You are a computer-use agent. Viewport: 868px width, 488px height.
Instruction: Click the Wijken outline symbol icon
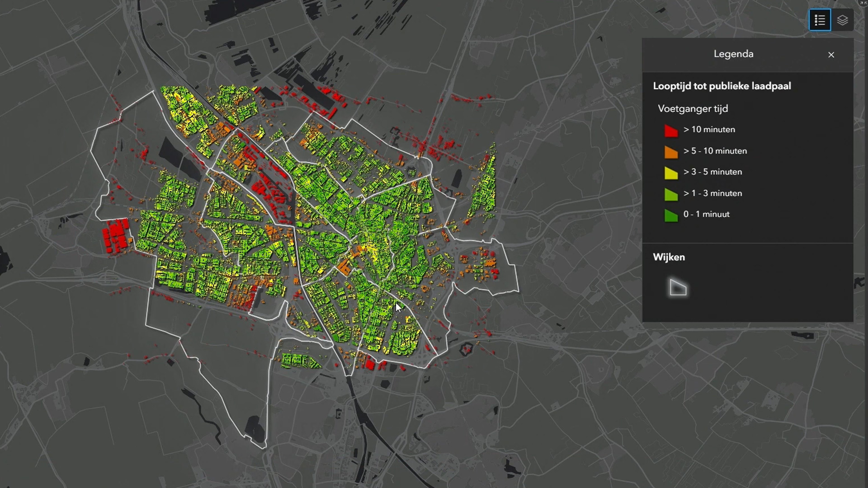click(x=678, y=288)
